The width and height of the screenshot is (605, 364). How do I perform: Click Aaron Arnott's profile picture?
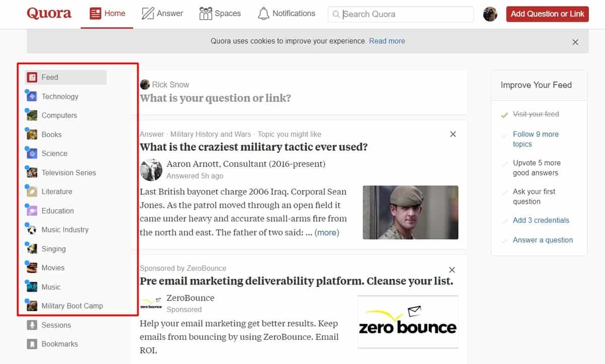pos(151,169)
